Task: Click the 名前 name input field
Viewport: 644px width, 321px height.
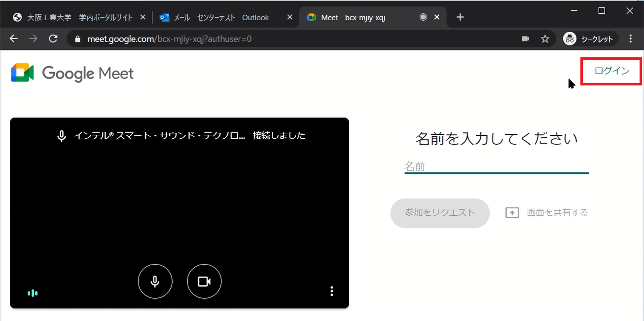Action: coord(496,166)
